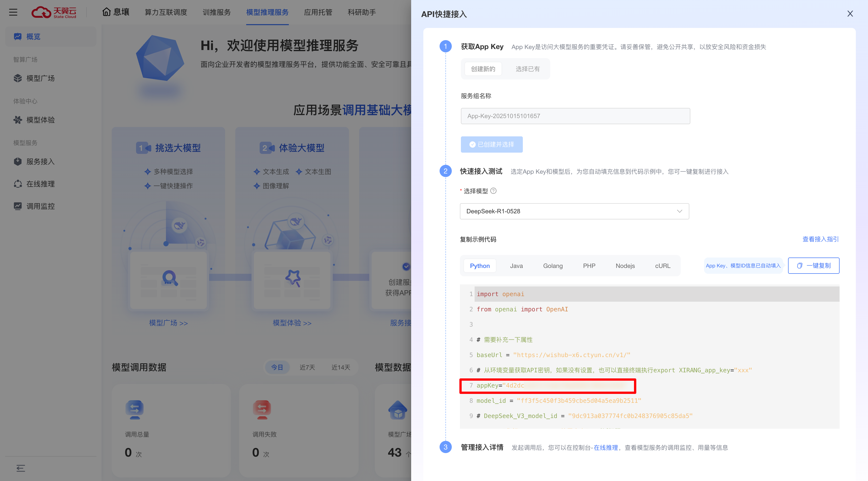868x481 pixels.
Task: Click the help icon beside 选择模型
Action: pyautogui.click(x=493, y=191)
